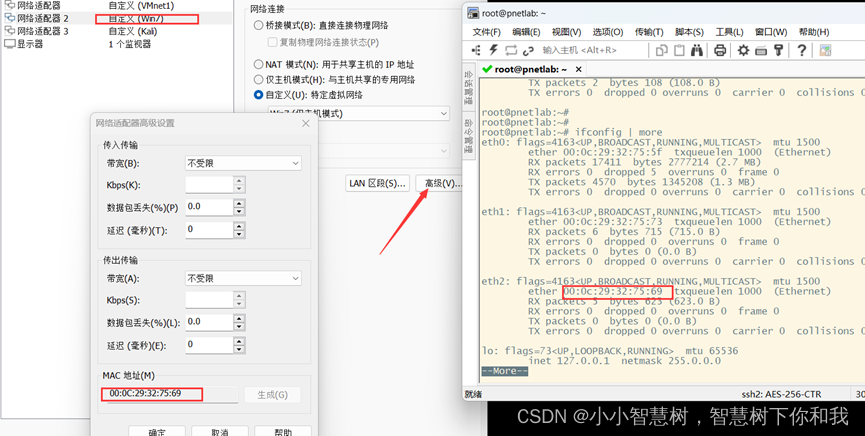Open the 工具(L) menu
Image resolution: width=865 pixels, height=436 pixels.
click(729, 33)
